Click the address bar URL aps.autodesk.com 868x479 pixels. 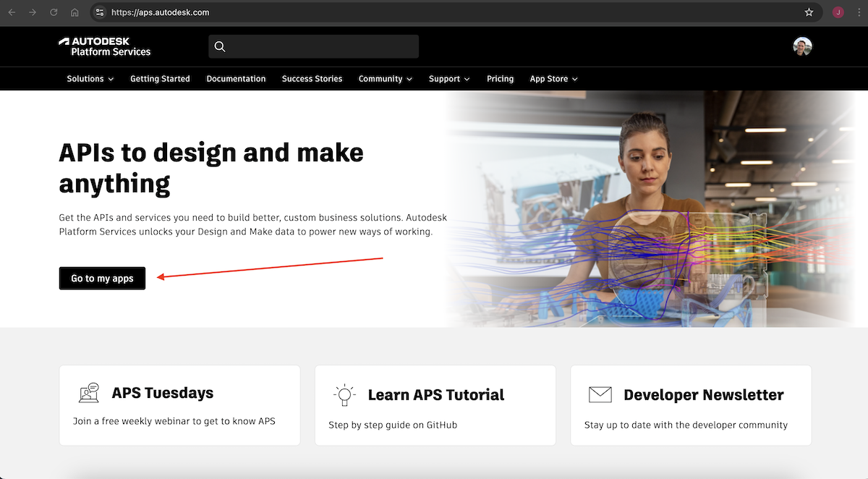pos(161,12)
